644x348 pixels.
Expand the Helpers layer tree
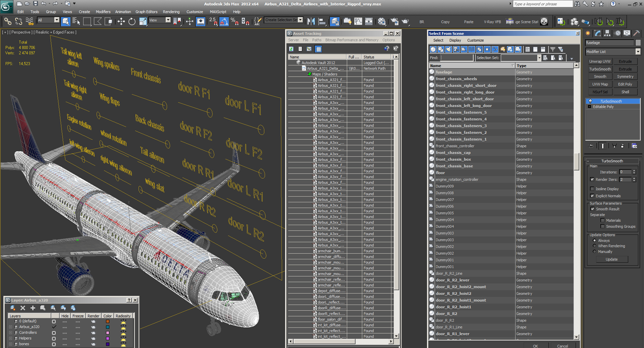pos(11,338)
